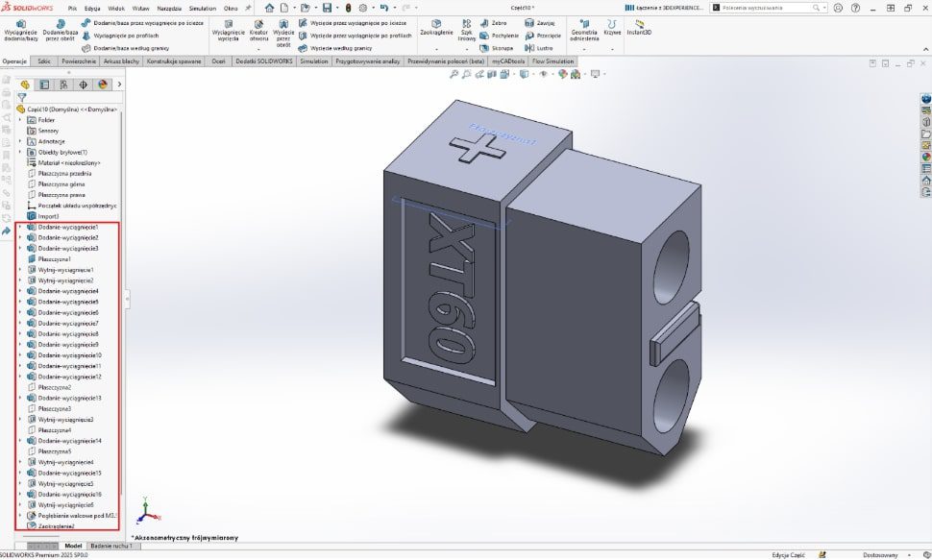Click Łączenie z 3DEXPERIENCE button
Viewport: 932px width, 560px height.
(x=665, y=8)
